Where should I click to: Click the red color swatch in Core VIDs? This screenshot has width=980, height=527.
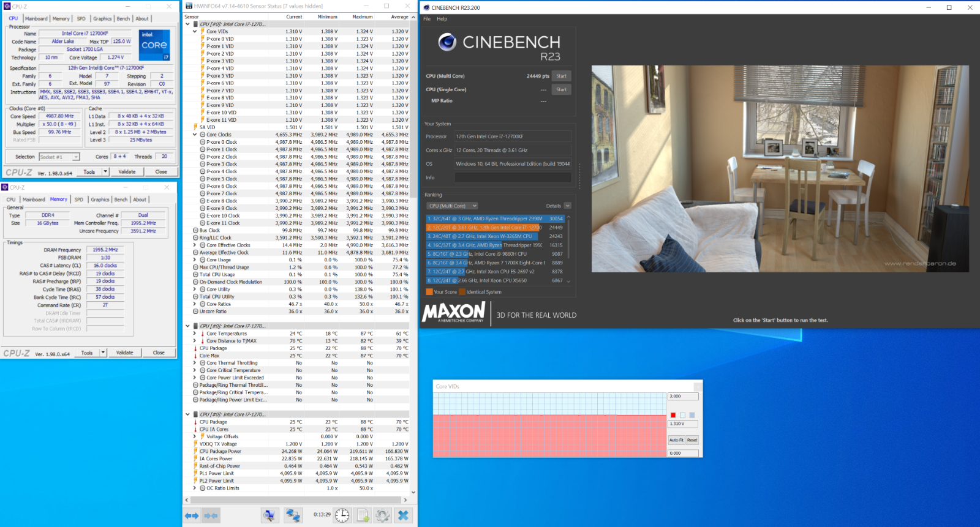[x=673, y=415]
